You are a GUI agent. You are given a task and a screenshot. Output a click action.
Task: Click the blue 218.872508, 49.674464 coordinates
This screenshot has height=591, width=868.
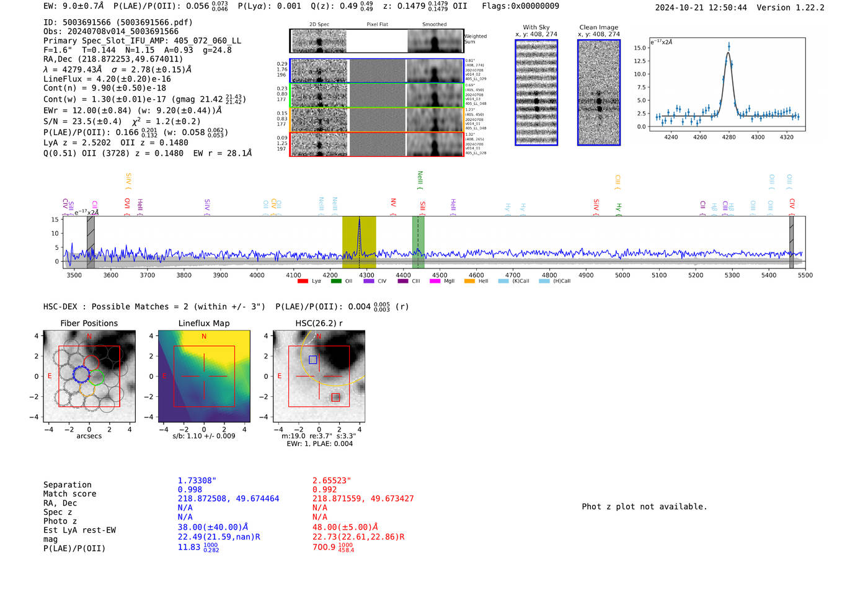[229, 499]
